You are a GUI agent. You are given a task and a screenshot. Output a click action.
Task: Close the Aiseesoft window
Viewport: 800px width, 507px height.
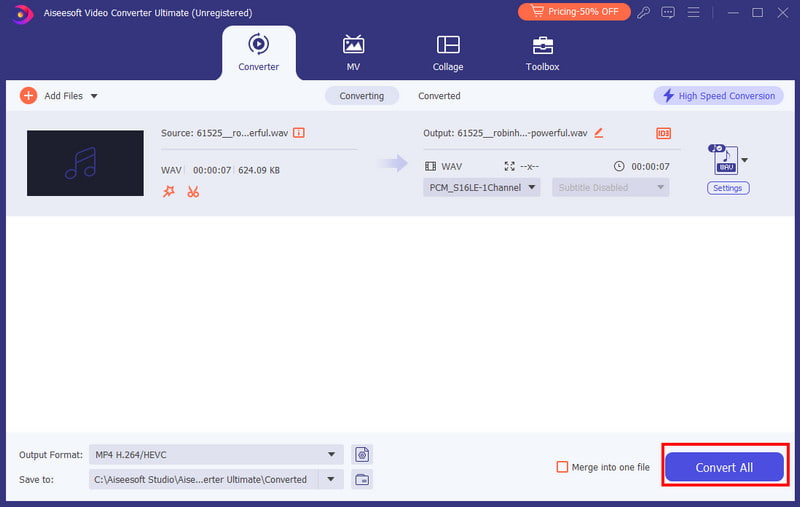[x=783, y=13]
